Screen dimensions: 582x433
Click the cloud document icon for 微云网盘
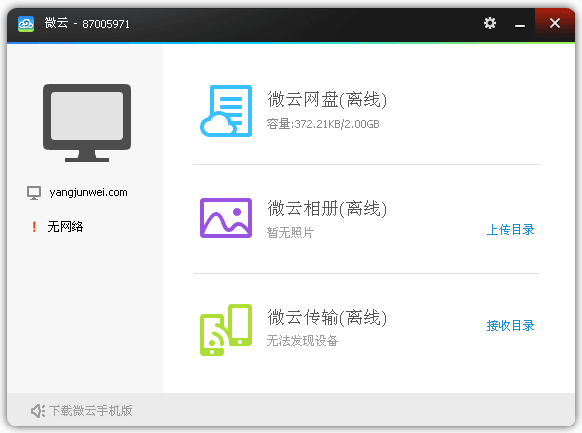(226, 111)
